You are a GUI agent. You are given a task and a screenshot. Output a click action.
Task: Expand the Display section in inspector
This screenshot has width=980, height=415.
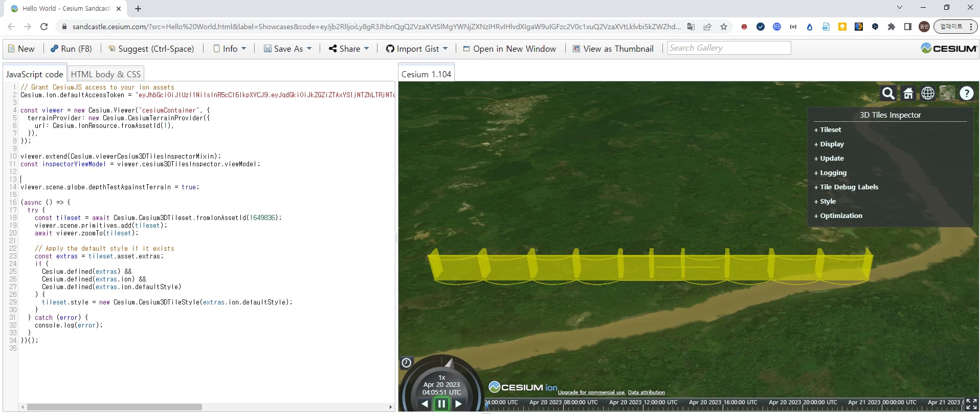(x=829, y=144)
